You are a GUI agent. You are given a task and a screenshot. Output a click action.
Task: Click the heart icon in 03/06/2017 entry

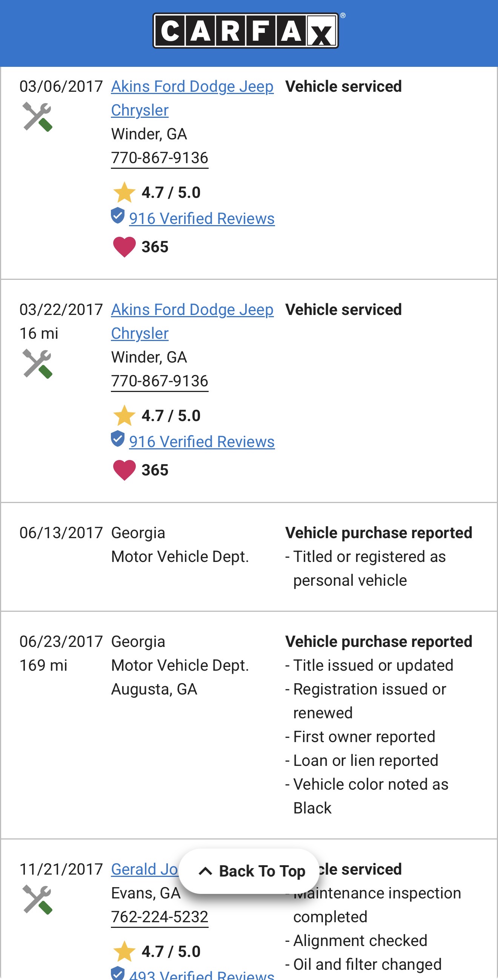124,247
